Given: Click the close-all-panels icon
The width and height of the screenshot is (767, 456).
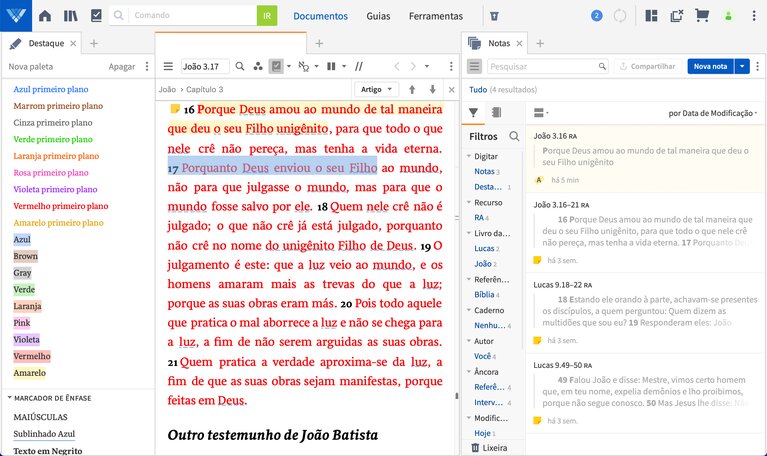Looking at the screenshot, I should 677,16.
